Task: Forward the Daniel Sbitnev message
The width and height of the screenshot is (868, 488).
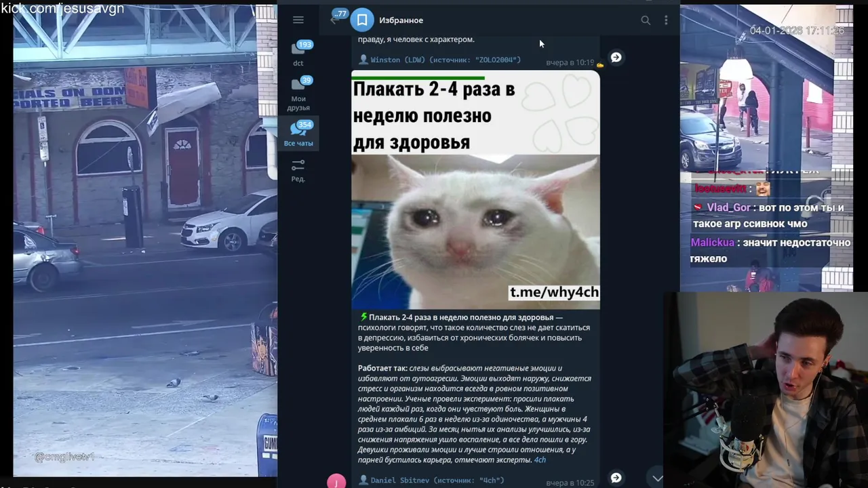Action: pyautogui.click(x=616, y=478)
